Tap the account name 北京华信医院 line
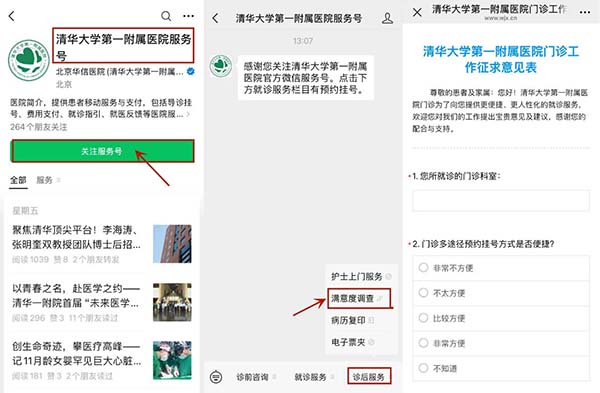The width and height of the screenshot is (600, 393). (x=120, y=72)
